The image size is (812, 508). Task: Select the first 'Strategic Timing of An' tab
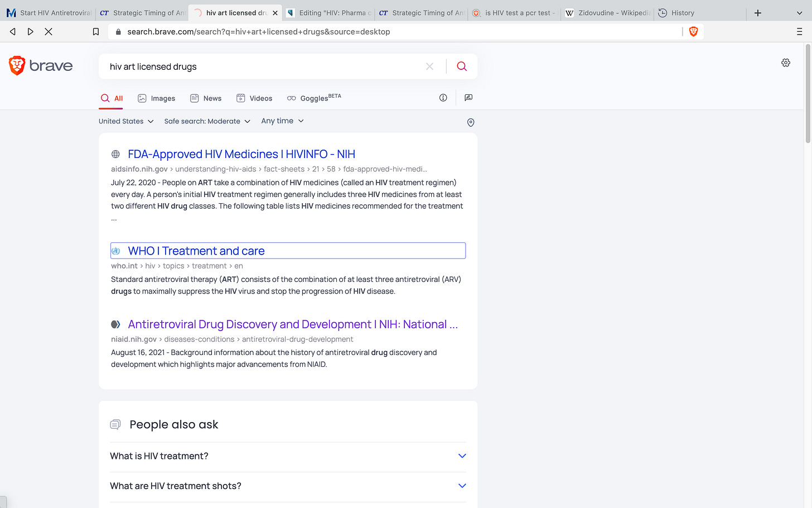coord(142,13)
